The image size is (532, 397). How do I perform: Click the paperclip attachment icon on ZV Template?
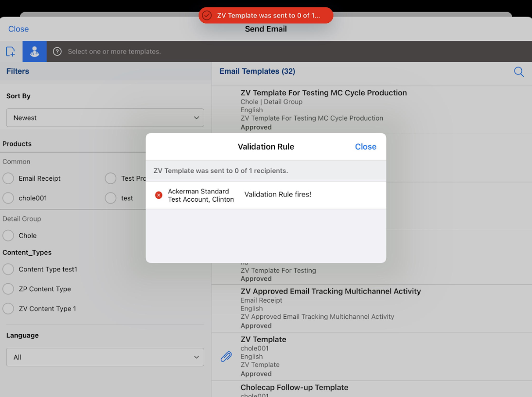[x=226, y=357]
